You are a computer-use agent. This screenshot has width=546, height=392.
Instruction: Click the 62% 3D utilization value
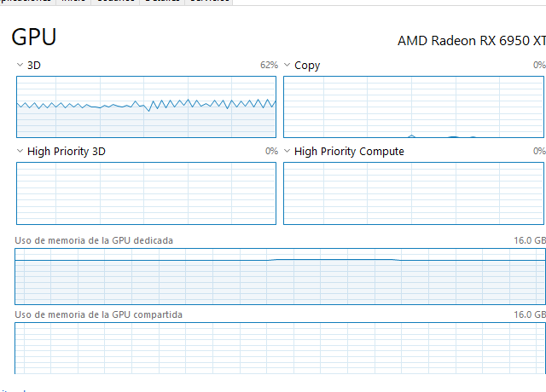[x=269, y=65]
